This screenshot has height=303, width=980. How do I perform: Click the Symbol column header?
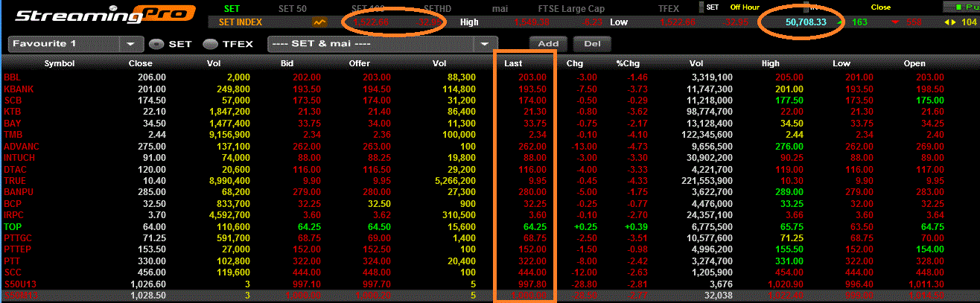tap(60, 64)
